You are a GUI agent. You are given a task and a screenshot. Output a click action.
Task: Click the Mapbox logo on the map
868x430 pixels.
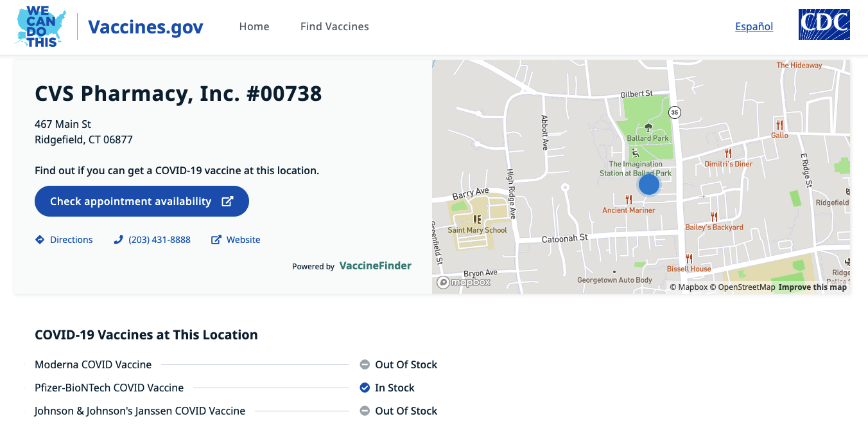click(464, 282)
